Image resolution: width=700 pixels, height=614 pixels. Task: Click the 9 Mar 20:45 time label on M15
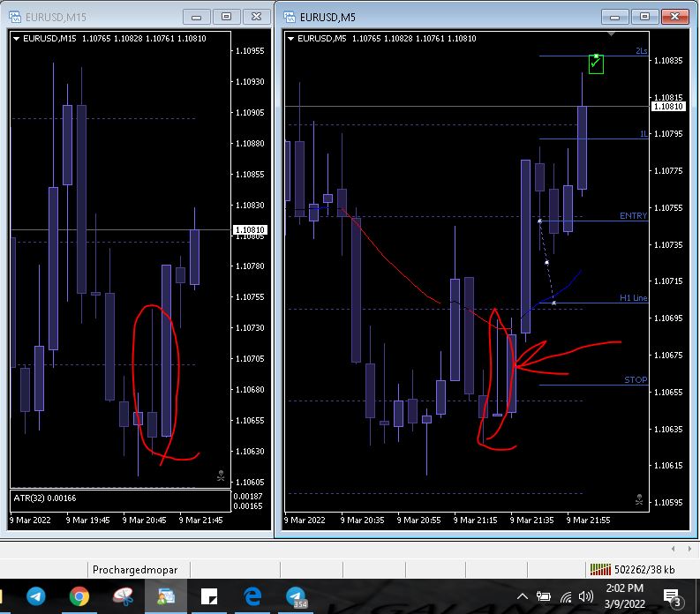144,520
